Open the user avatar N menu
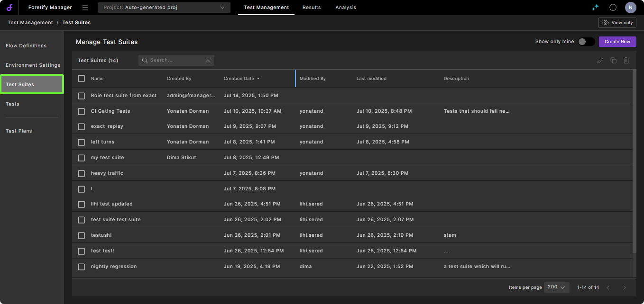Image resolution: width=644 pixels, height=304 pixels. pos(630,8)
